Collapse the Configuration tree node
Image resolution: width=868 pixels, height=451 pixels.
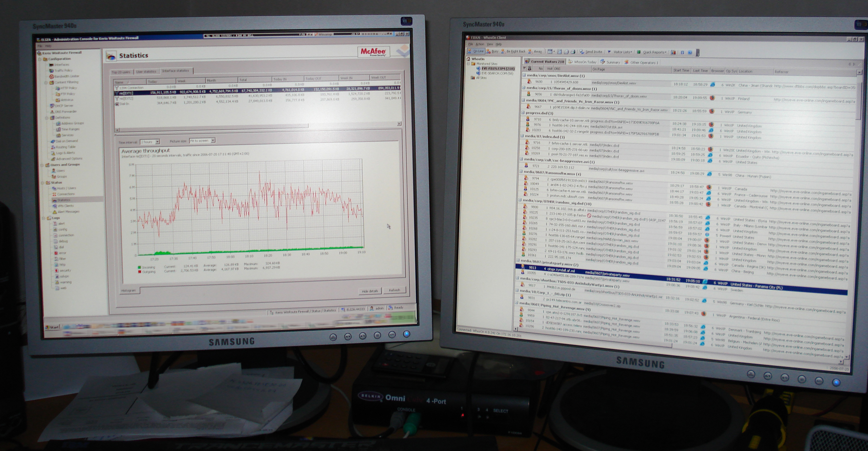click(40, 59)
